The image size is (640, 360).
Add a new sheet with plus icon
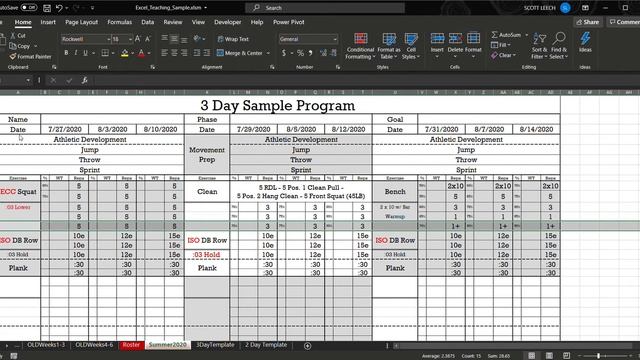coord(307,346)
